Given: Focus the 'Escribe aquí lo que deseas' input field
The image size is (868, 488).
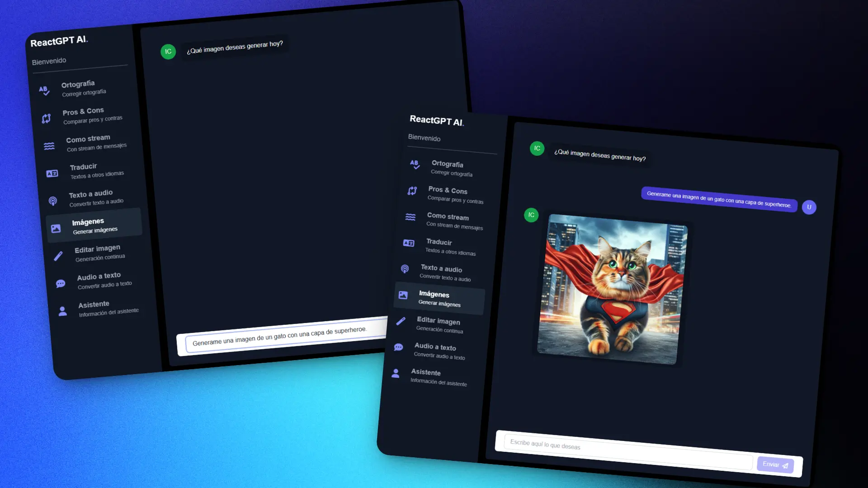Looking at the screenshot, I should (628, 452).
